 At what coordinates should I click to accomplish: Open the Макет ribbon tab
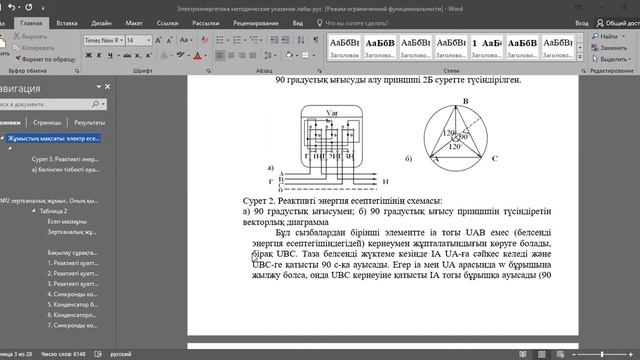point(134,23)
